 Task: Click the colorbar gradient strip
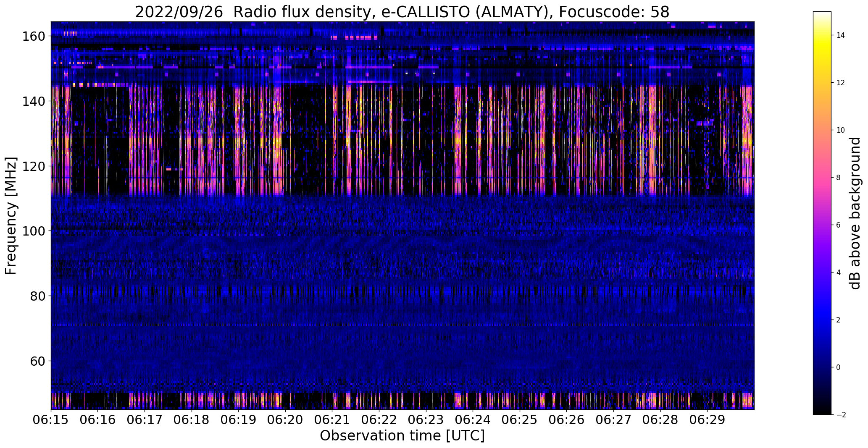point(822,213)
